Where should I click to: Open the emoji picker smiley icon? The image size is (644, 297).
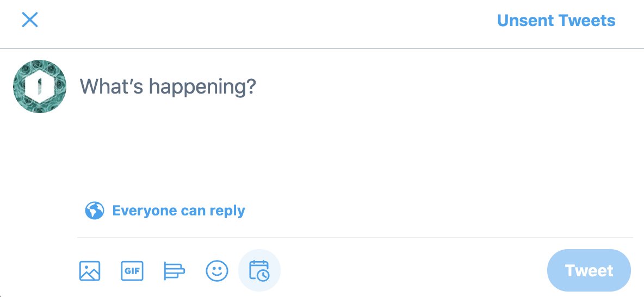tap(216, 270)
